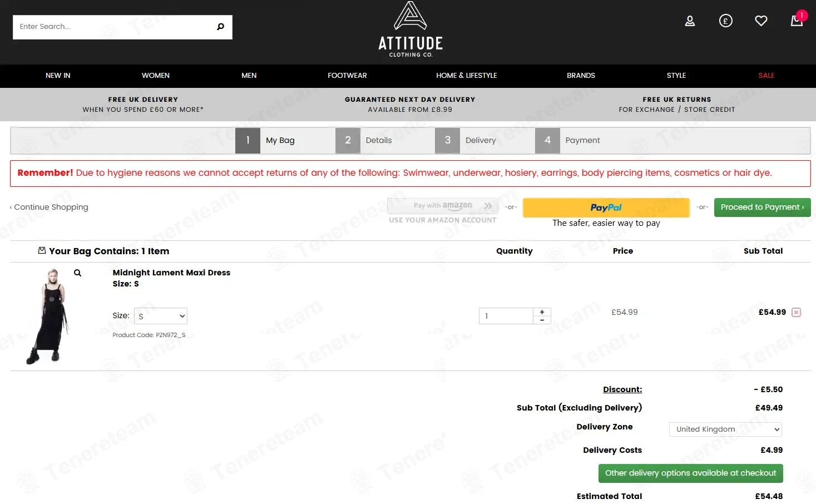The width and height of the screenshot is (816, 504).
Task: Open Midnight Lament Maxi Dress product link
Action: pyautogui.click(x=171, y=273)
